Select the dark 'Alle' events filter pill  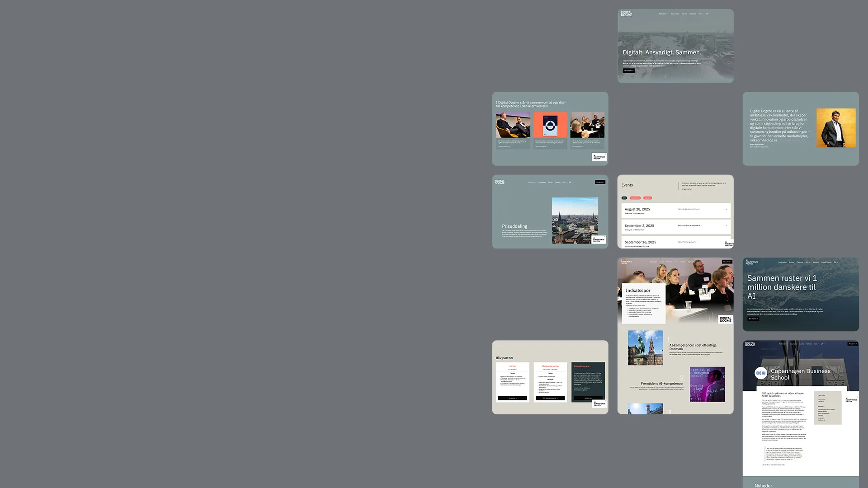pyautogui.click(x=624, y=198)
